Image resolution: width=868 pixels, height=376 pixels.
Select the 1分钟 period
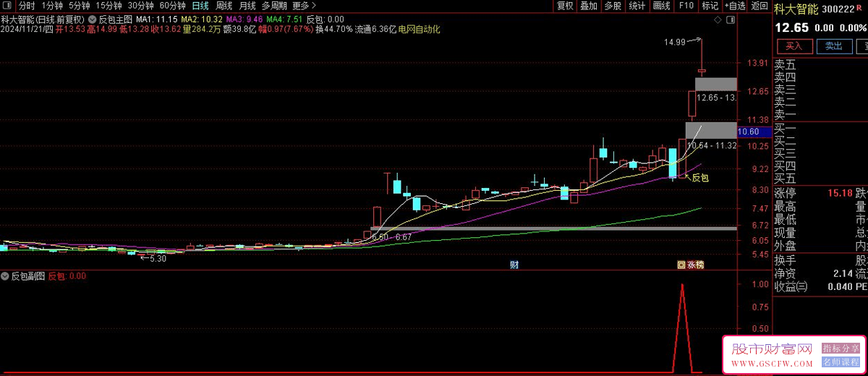click(x=53, y=6)
